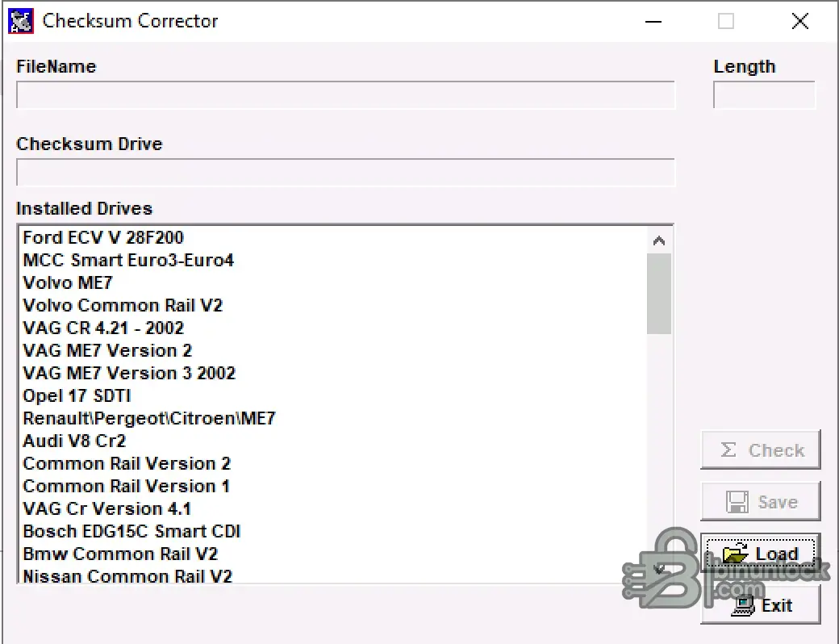Click inside the Length field
This screenshot has width=839, height=644.
tap(764, 94)
